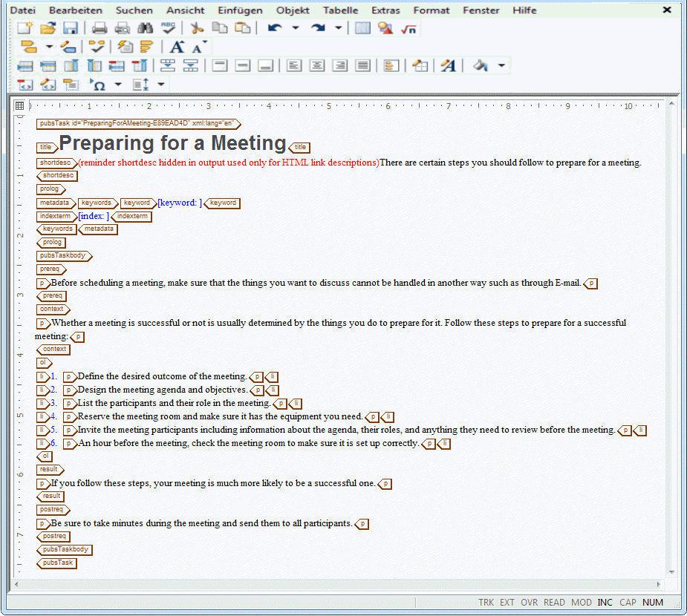Screen dimensions: 687x616
Task: Open the Tabelle menu
Action: pos(340,10)
